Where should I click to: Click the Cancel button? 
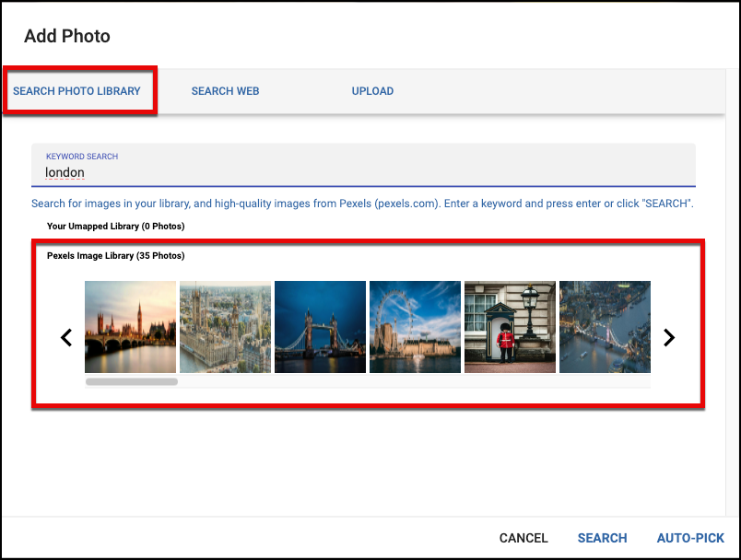click(x=523, y=538)
